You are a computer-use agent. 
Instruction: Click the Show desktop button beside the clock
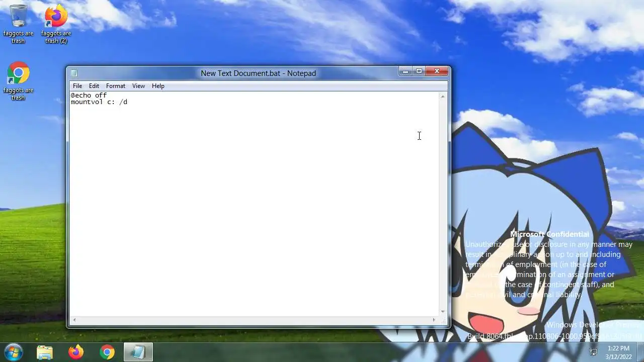(640, 352)
